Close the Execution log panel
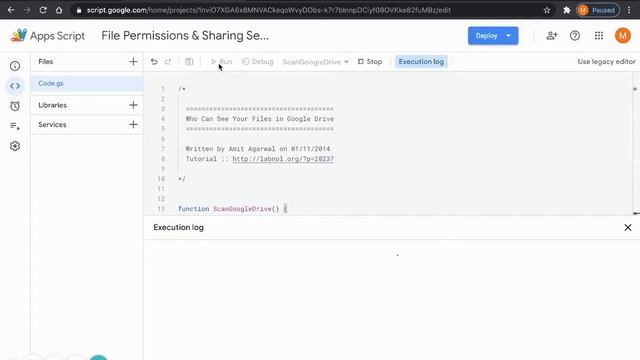The height and width of the screenshot is (360, 640). [628, 227]
